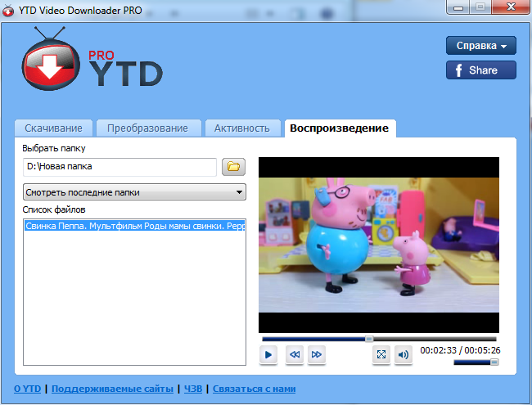Select the Свинка Пеппа file in list
Viewport: 532px width, 405px height.
pyautogui.click(x=134, y=226)
